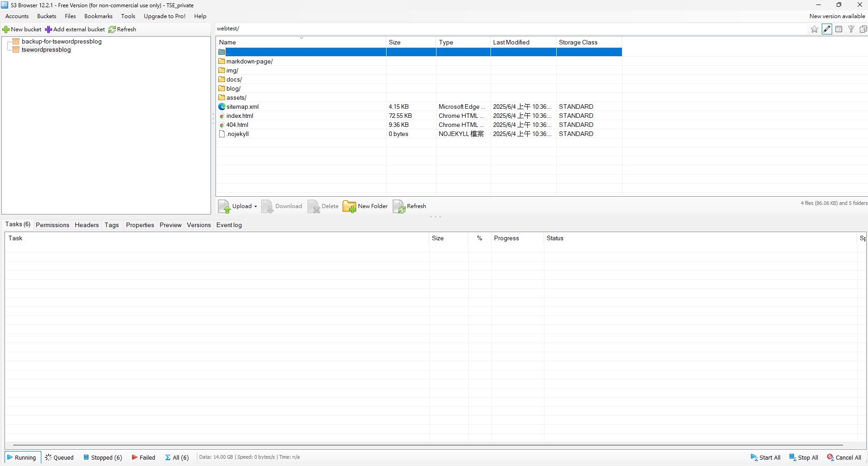Open the Bookmarks menu
This screenshot has width=868, height=466.
98,16
